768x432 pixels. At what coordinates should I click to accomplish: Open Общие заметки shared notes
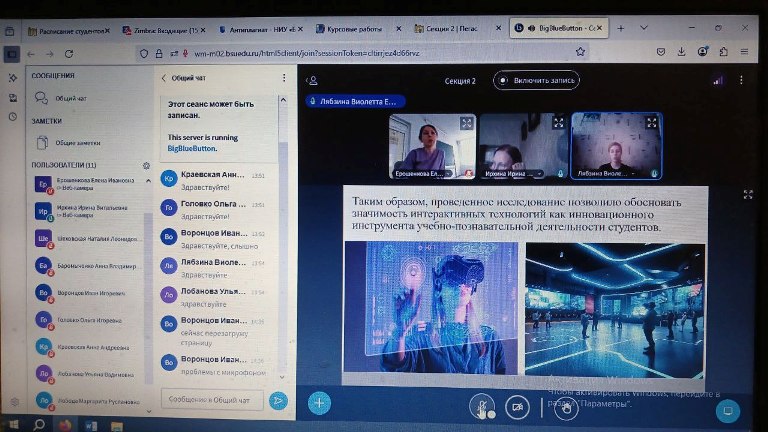click(x=76, y=143)
